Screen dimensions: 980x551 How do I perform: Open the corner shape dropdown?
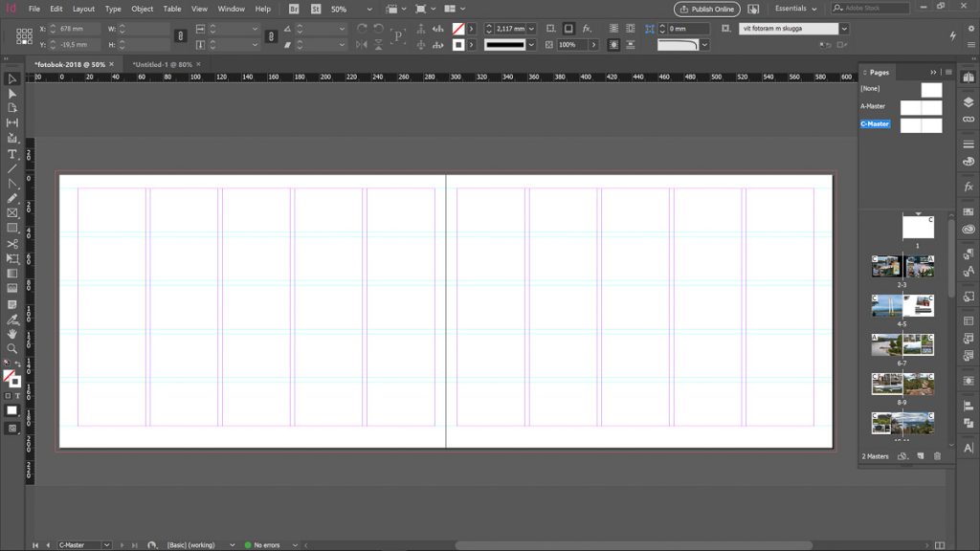(704, 45)
